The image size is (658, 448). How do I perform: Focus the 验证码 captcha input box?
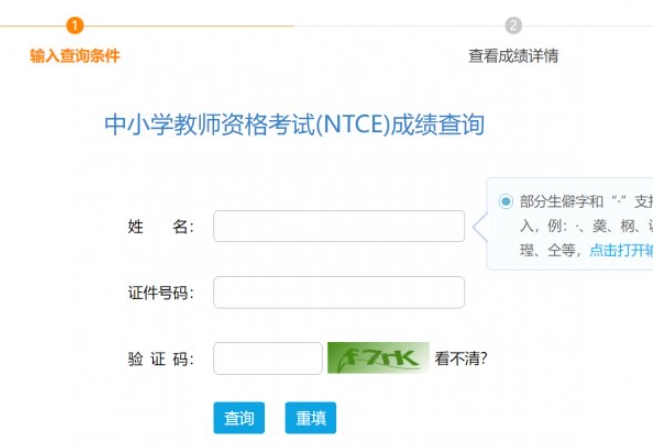pos(268,358)
